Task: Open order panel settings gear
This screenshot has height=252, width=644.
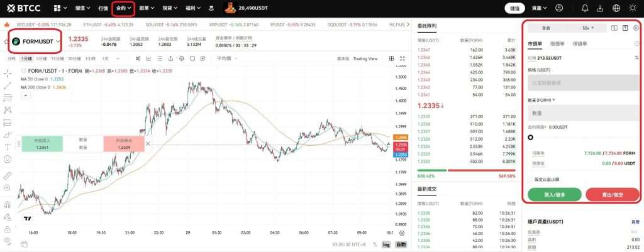Action: pyautogui.click(x=636, y=28)
